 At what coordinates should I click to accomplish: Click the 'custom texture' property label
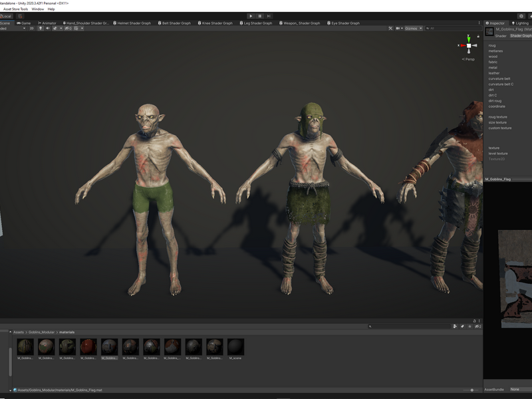500,128
